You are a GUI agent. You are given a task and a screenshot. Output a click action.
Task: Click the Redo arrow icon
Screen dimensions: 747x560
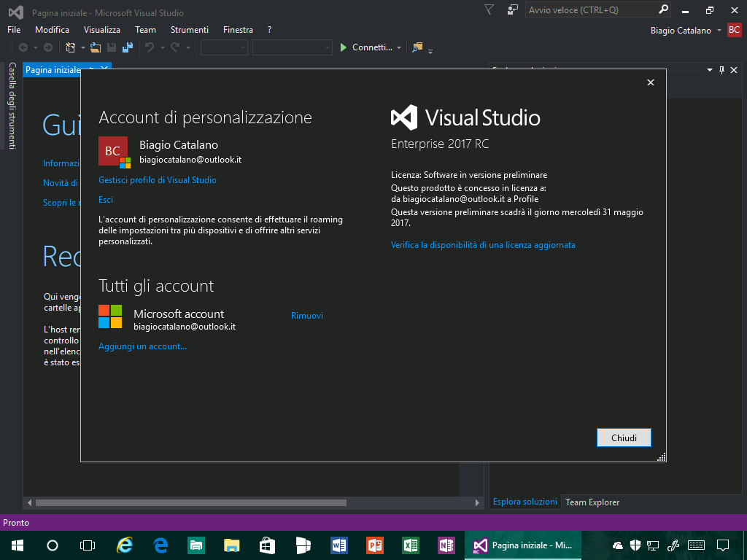(x=175, y=47)
